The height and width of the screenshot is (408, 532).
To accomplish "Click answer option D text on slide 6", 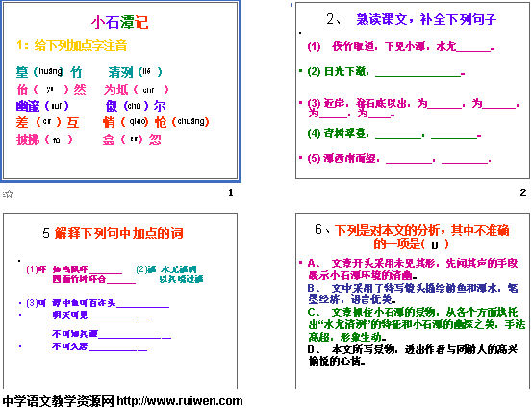I will (413, 355).
